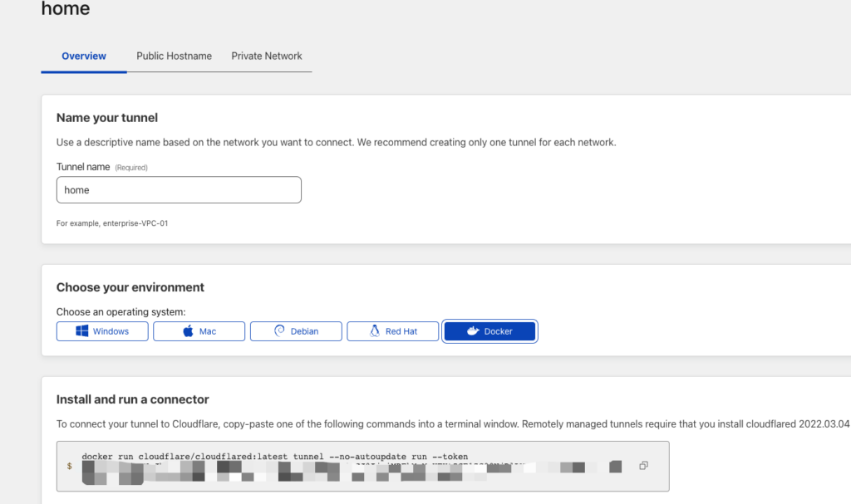The image size is (851, 504).
Task: Click the 'Choose an operating system' label
Action: [x=121, y=312]
